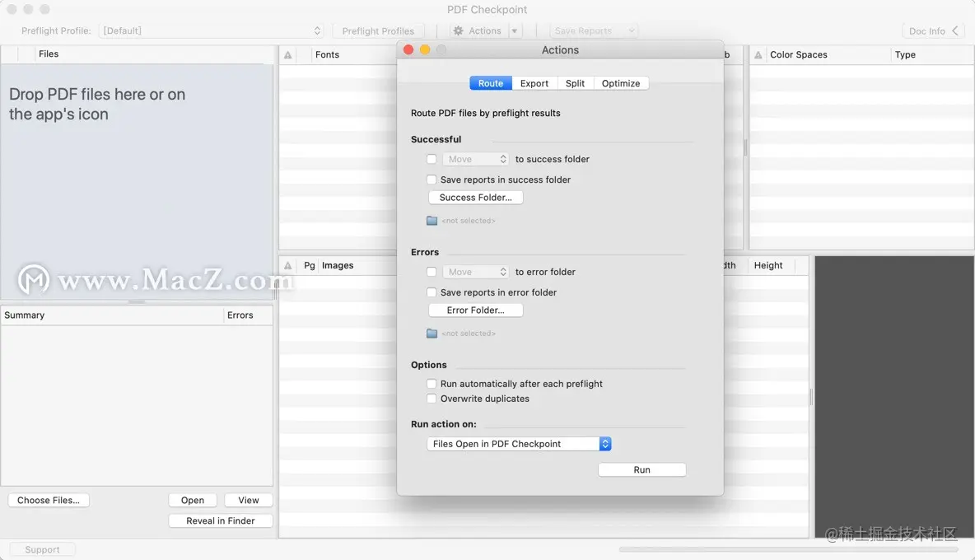
Task: Enable move to error folder checkbox
Action: (432, 272)
